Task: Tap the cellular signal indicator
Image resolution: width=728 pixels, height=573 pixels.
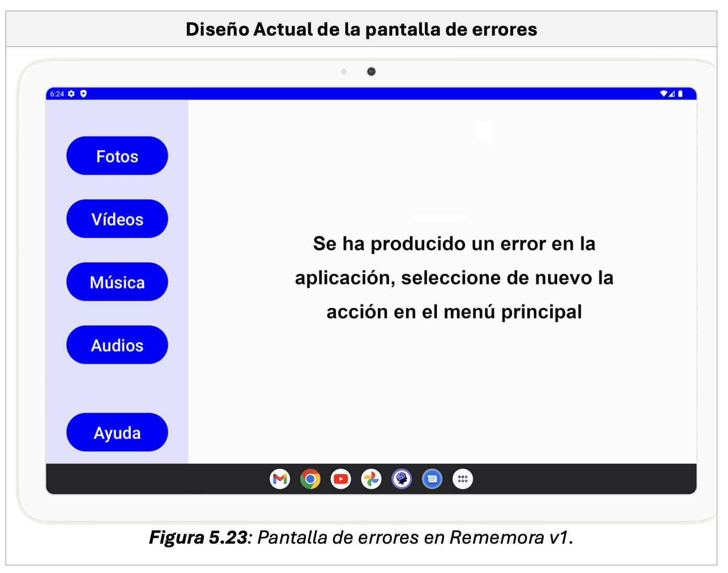Action: point(671,94)
